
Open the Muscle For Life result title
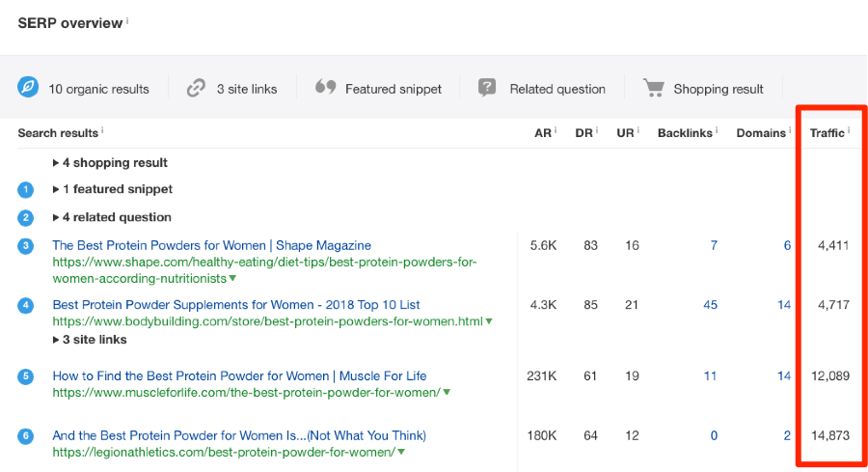point(239,375)
